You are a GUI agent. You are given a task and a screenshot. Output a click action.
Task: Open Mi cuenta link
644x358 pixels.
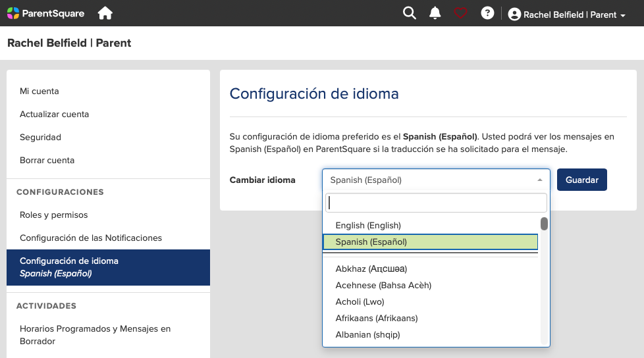click(40, 91)
